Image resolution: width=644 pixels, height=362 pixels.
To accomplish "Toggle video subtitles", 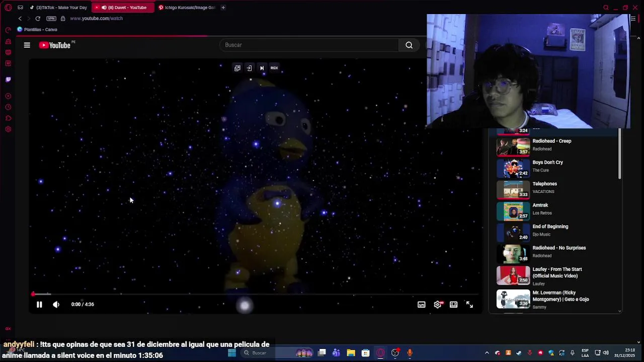I will tap(422, 305).
